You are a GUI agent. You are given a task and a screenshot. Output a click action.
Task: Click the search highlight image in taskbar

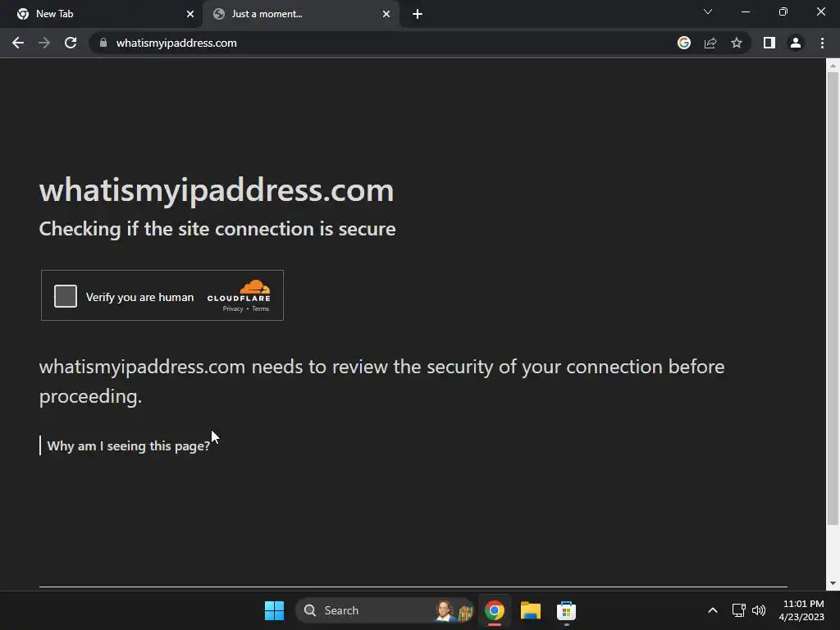click(x=454, y=610)
